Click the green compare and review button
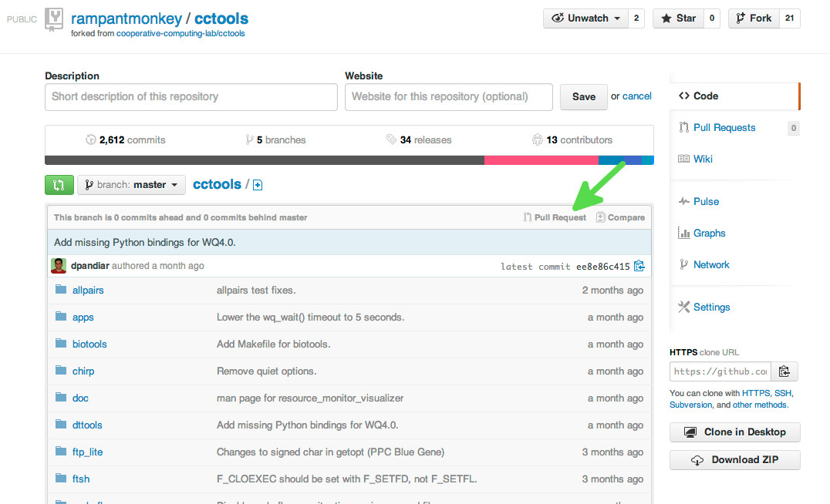The height and width of the screenshot is (504, 830). click(x=59, y=185)
